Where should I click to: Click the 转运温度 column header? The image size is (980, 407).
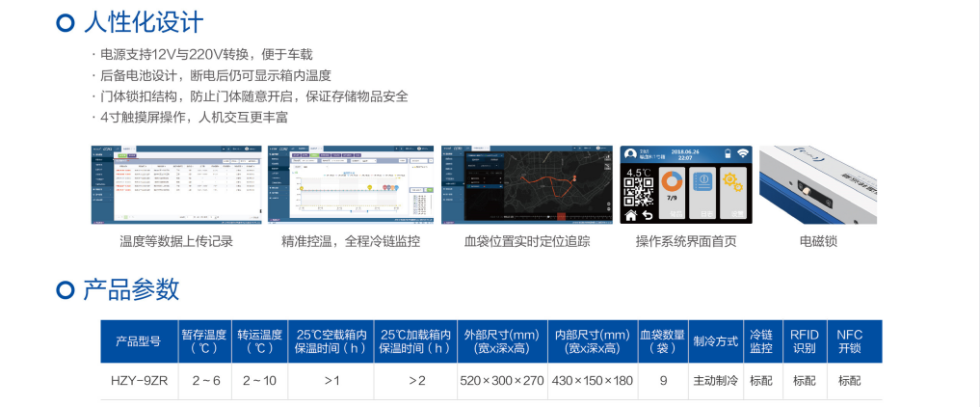tap(259, 341)
